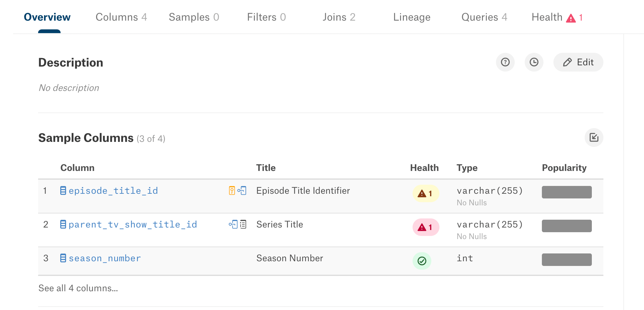Click the popularity bar for season_number
This screenshot has width=644, height=310.
point(567,260)
